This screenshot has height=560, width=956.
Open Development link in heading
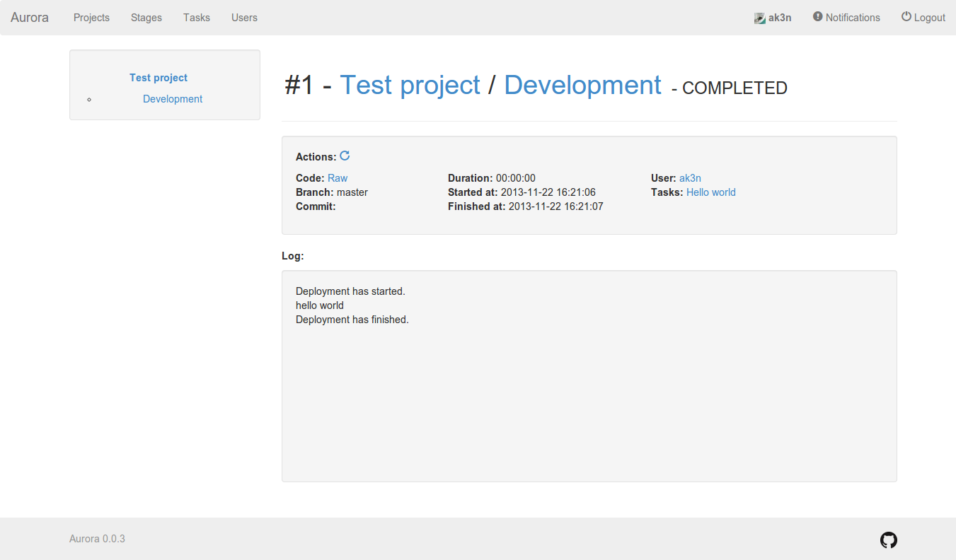coord(583,85)
